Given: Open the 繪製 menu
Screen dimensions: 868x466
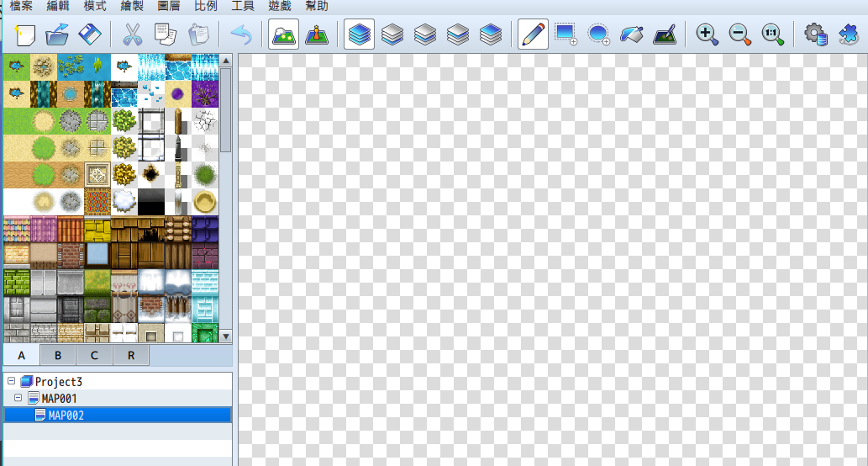Looking at the screenshot, I should (132, 6).
